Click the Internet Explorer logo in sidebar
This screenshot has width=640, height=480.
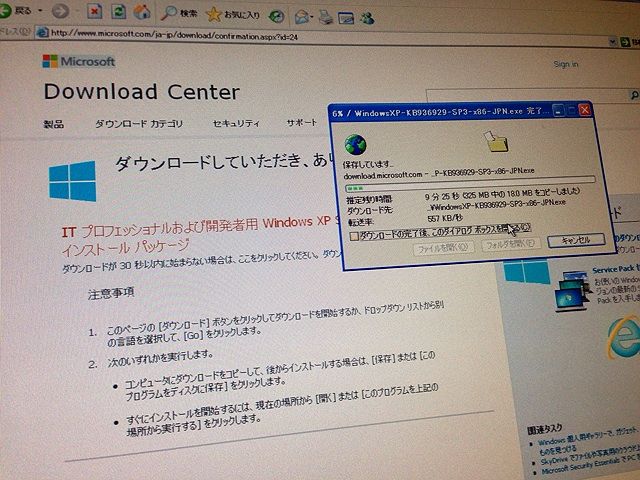623,338
